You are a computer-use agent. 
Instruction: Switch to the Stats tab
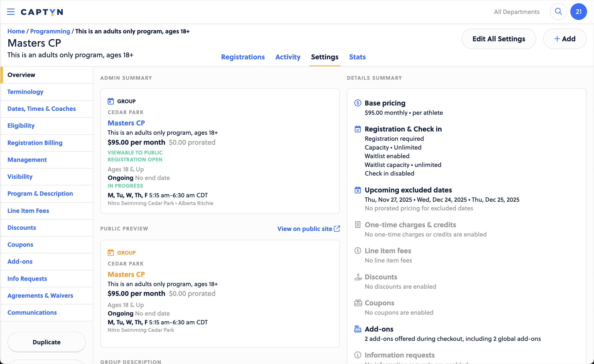point(357,57)
